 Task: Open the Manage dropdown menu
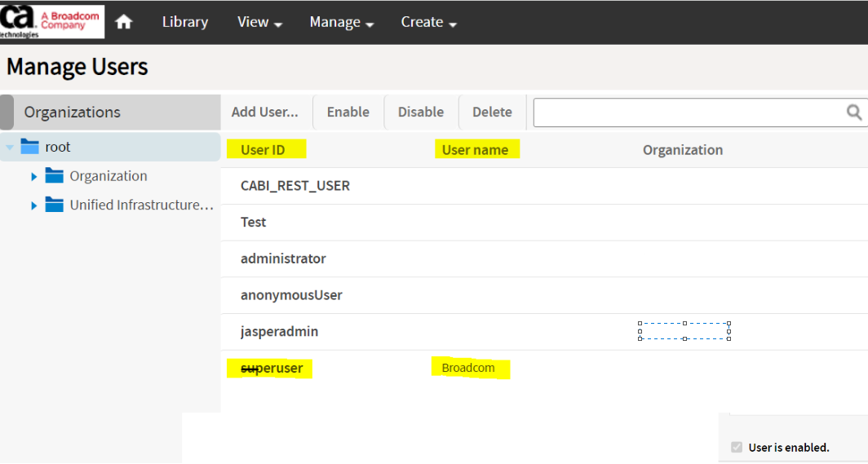341,22
